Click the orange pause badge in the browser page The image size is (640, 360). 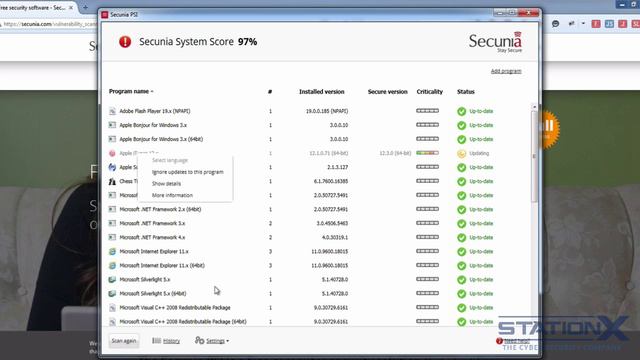(x=549, y=129)
